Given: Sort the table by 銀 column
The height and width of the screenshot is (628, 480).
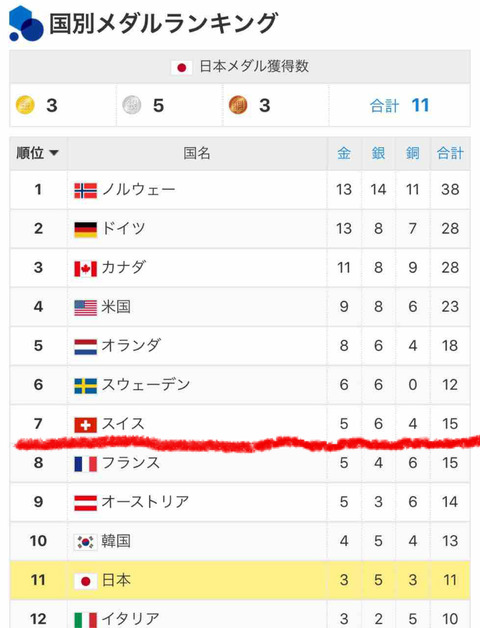Looking at the screenshot, I should coord(378,153).
